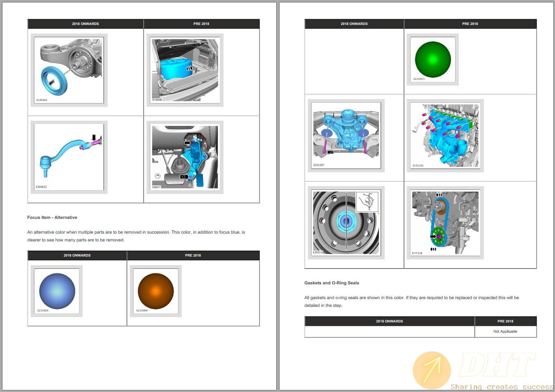Click the blue link arm illustration E204832

pos(69,157)
